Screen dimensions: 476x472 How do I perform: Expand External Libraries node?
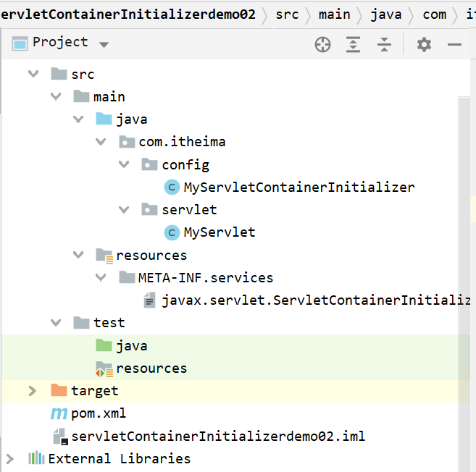click(9, 458)
